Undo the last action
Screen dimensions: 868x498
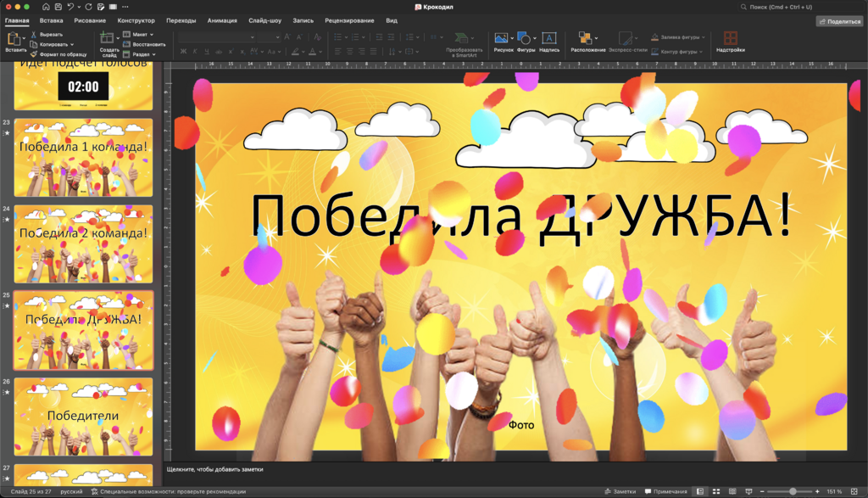point(70,7)
